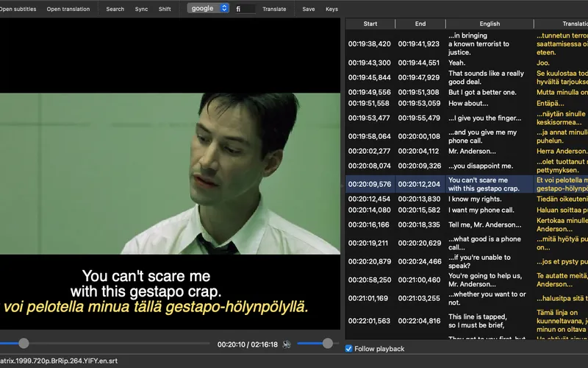Click the End column header

click(420, 24)
